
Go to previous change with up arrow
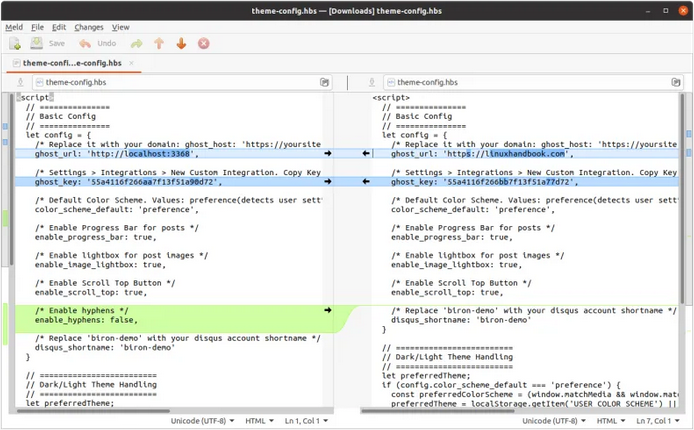tap(159, 43)
